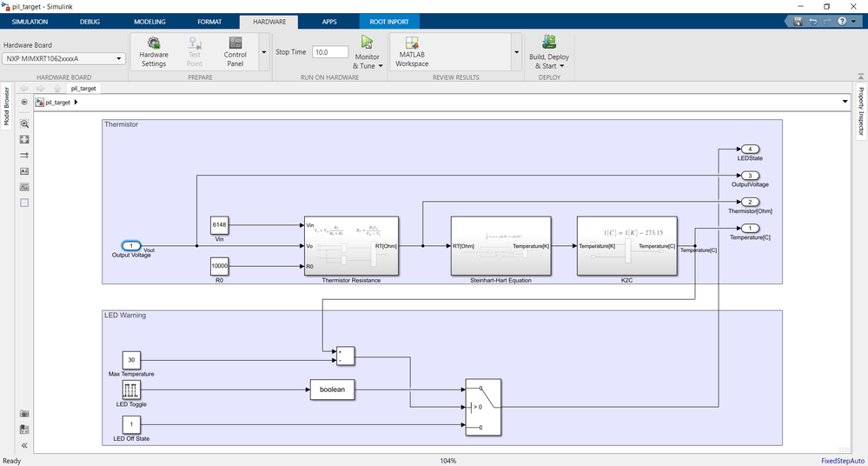The image size is (868, 466).
Task: Select the zoom tool in the canvas palette
Action: pyautogui.click(x=24, y=123)
